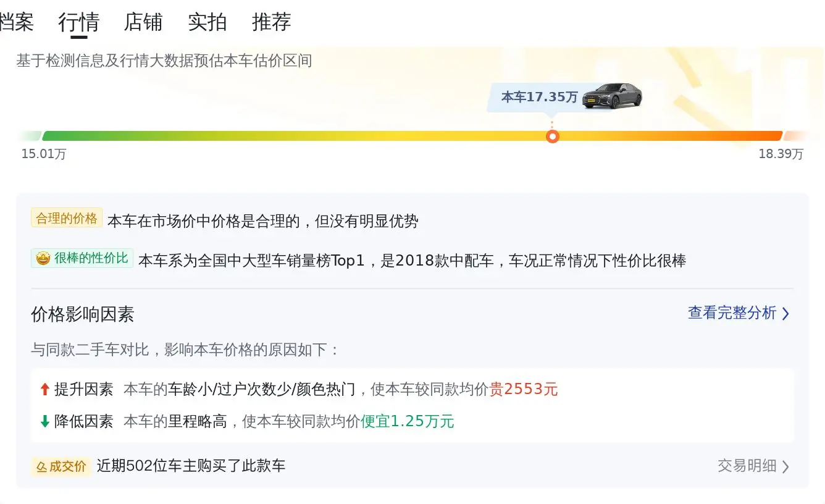Click the green down arrow for 降低因素
The height and width of the screenshot is (504, 825).
44,422
